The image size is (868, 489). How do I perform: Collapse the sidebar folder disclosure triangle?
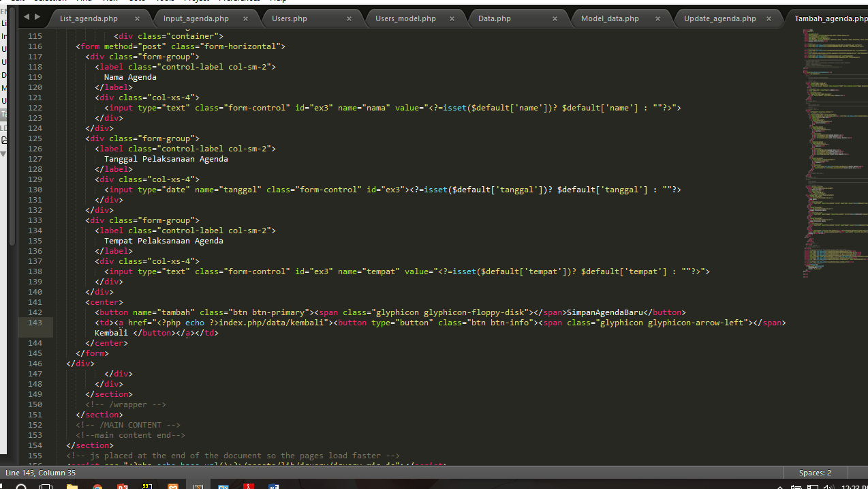3,153
